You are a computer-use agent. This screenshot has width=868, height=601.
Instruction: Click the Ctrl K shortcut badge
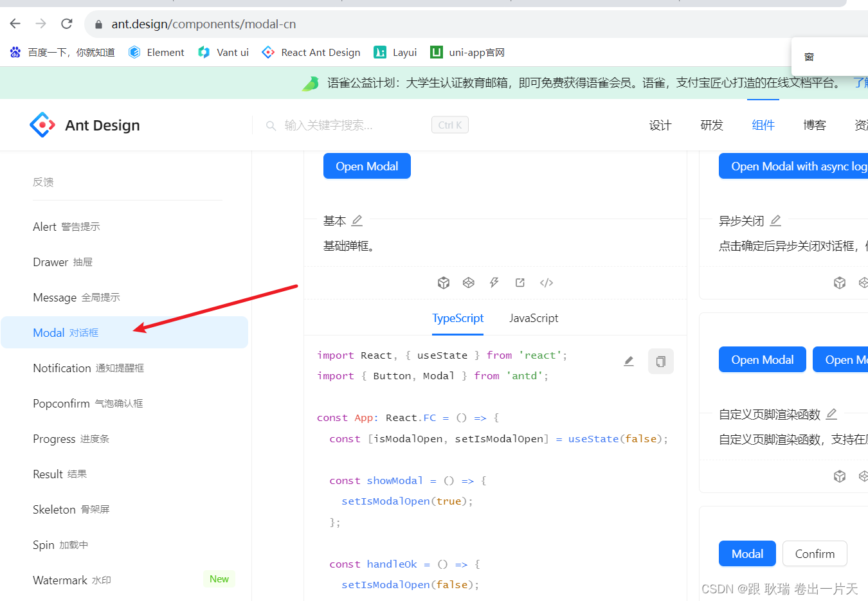pos(450,125)
